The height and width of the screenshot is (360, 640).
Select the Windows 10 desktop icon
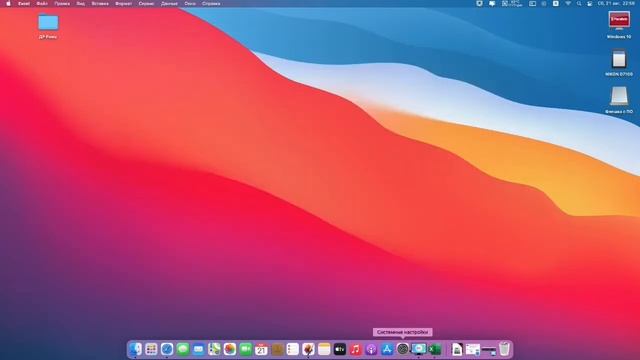[x=619, y=25]
